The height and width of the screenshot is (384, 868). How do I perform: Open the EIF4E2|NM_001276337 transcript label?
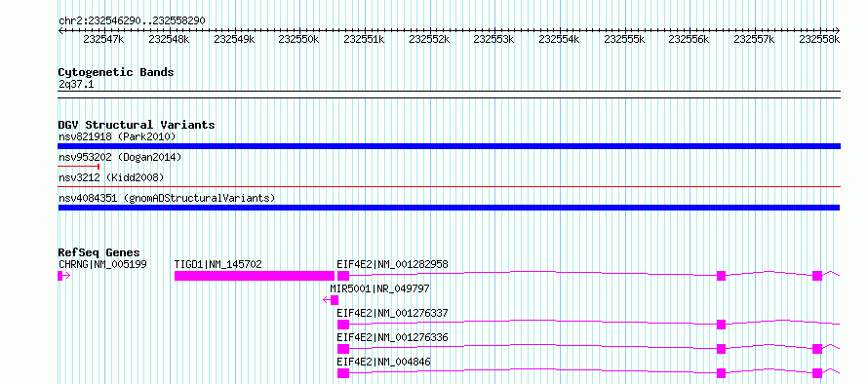pyautogui.click(x=392, y=313)
